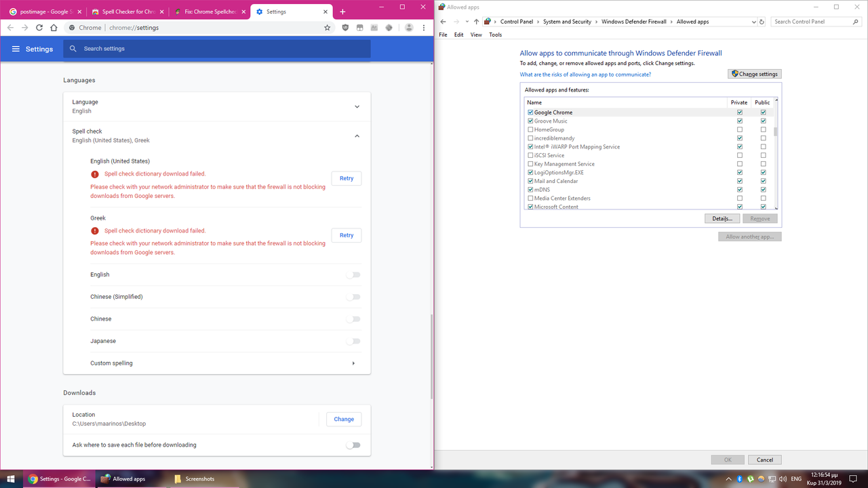868x488 pixels.
Task: Open uTorrent tray icon
Action: coord(751,479)
